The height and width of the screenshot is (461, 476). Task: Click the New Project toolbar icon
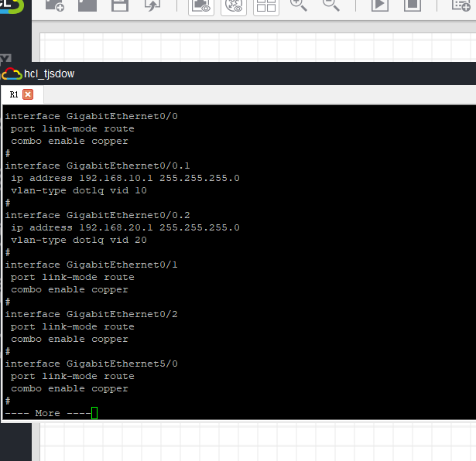click(x=55, y=5)
